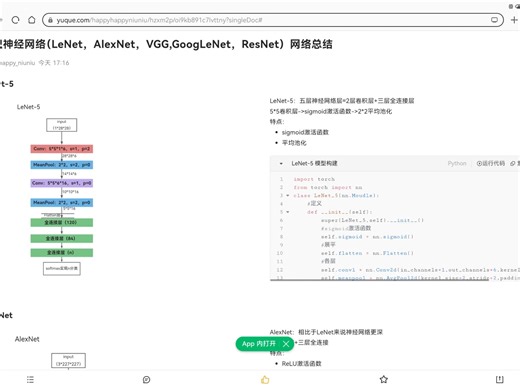The width and height of the screenshot is (520, 390).
Task: Open the Python language selector
Action: pos(457,163)
